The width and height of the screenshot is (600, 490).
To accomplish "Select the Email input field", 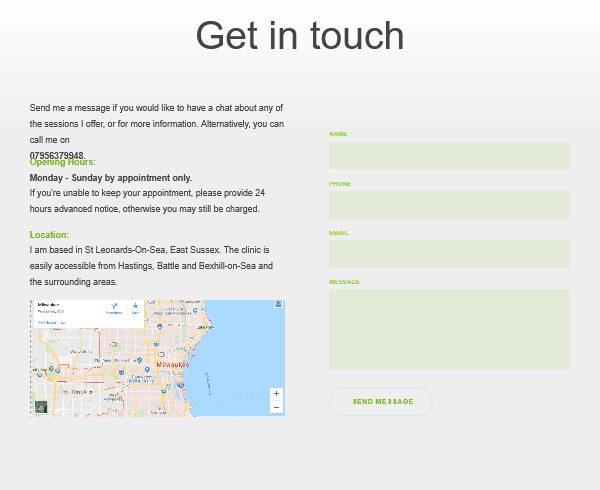I will pos(449,254).
